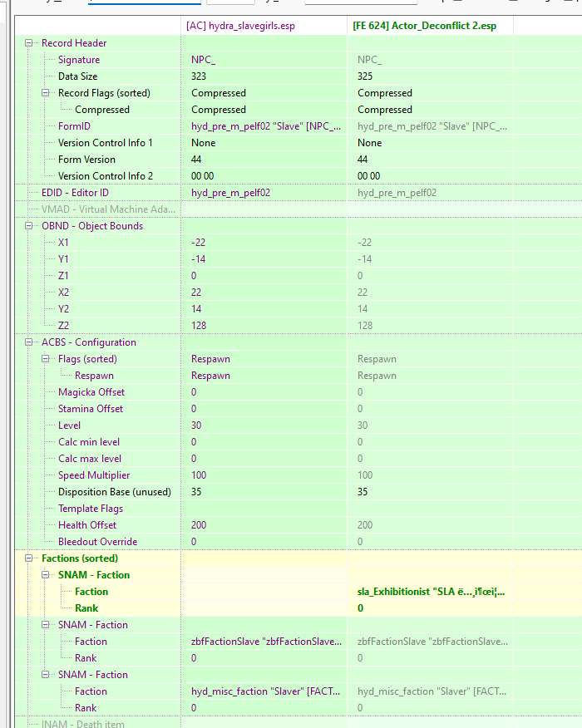Click Health Offset value 200 in hydra_slavegirls column
582x728 pixels.
[199, 525]
